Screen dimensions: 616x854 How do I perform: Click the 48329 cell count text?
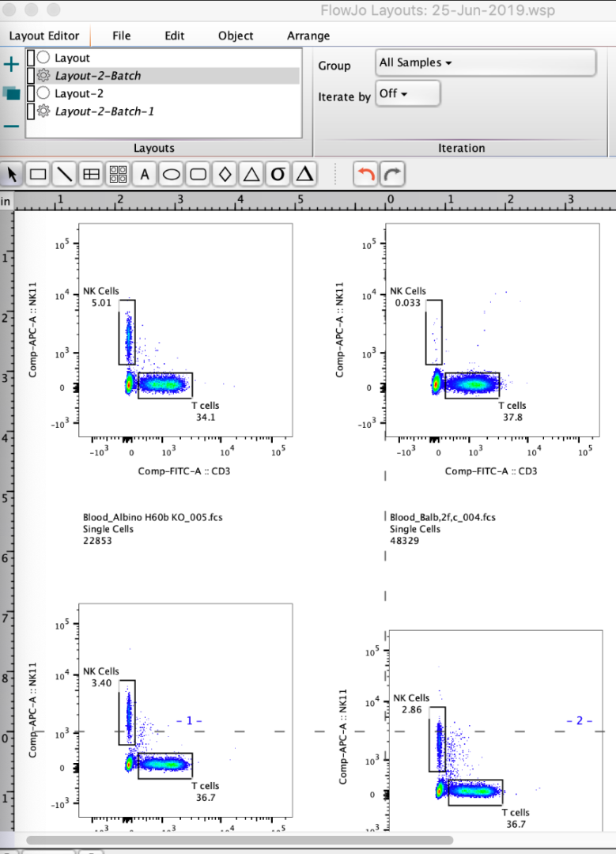(x=404, y=541)
